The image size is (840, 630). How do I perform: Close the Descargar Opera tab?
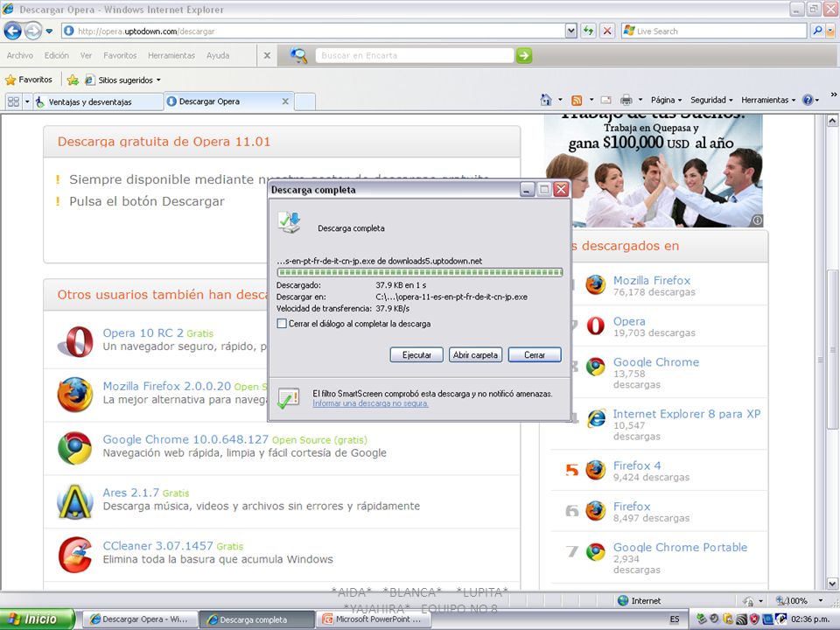(285, 101)
